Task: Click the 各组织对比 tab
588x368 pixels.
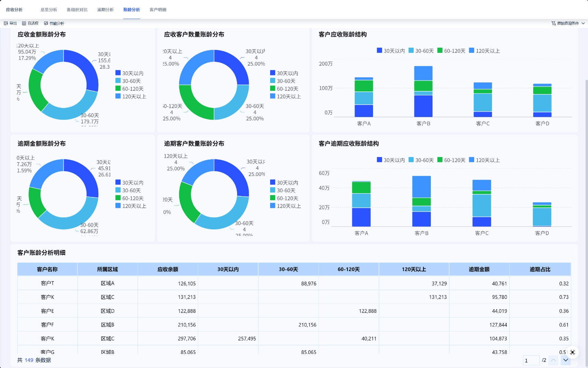Action: pyautogui.click(x=77, y=10)
